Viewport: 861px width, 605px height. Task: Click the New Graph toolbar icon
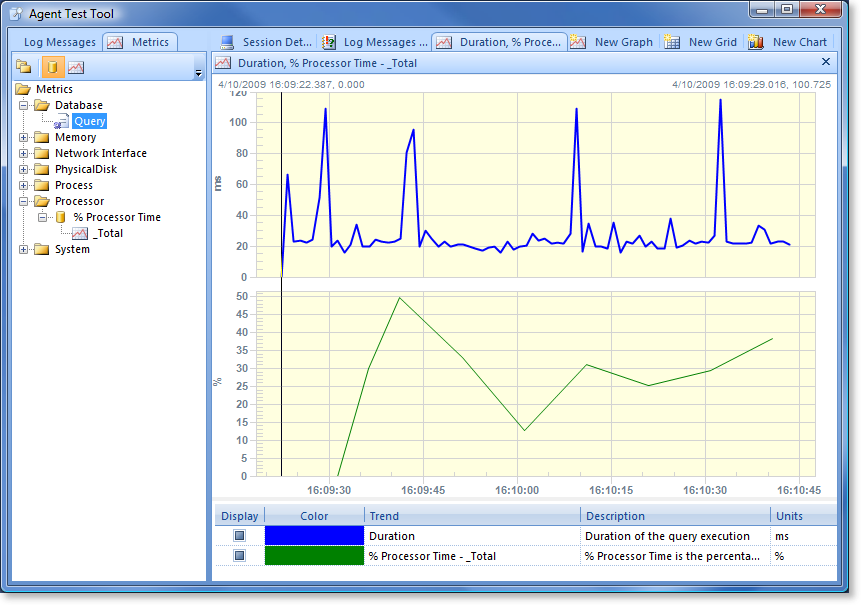pos(578,42)
